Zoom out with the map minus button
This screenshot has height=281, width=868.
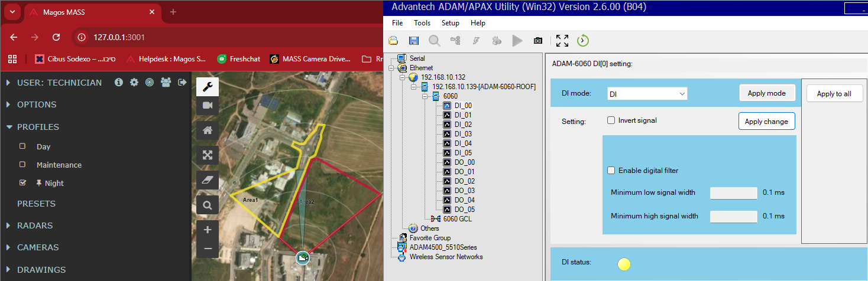[x=208, y=249]
